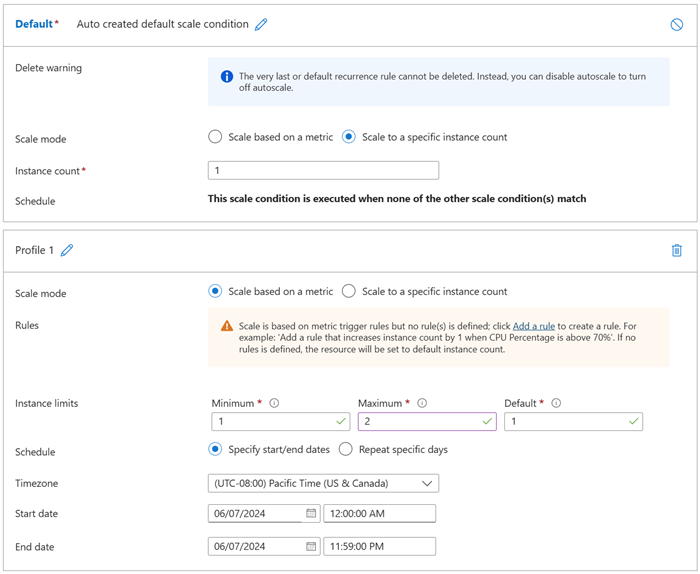700x574 pixels.
Task: Focus the Minimum instance limit field
Action: (x=281, y=421)
